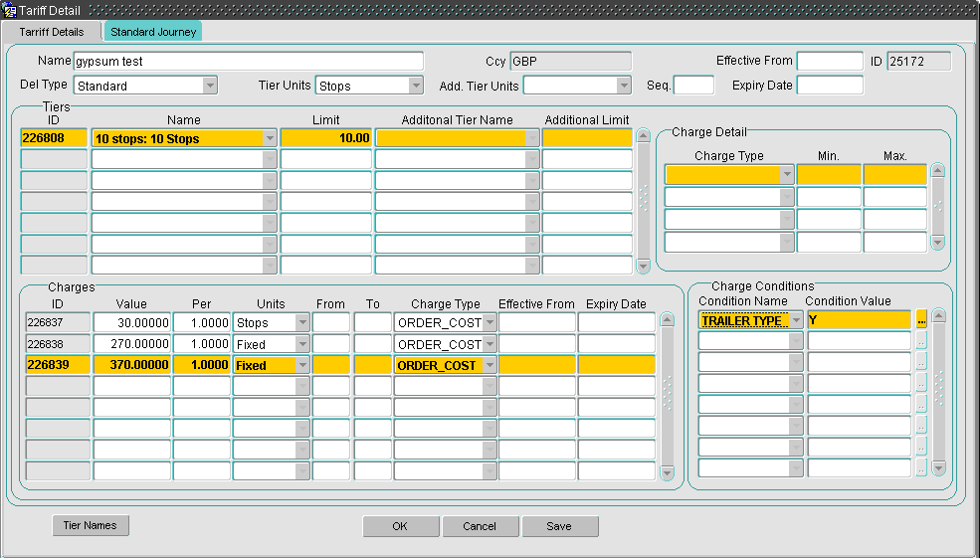Viewport: 980px width, 558px height.
Task: Click the Cancel button
Action: point(480,526)
